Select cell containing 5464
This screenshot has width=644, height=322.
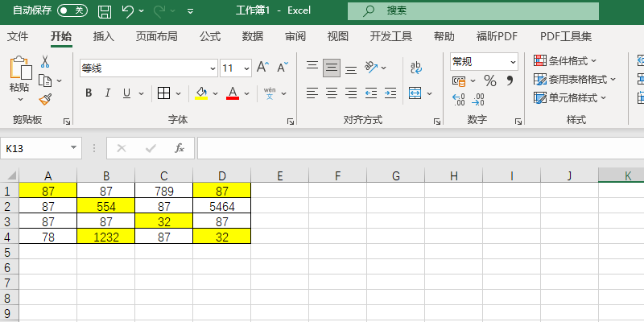pyautogui.click(x=222, y=206)
